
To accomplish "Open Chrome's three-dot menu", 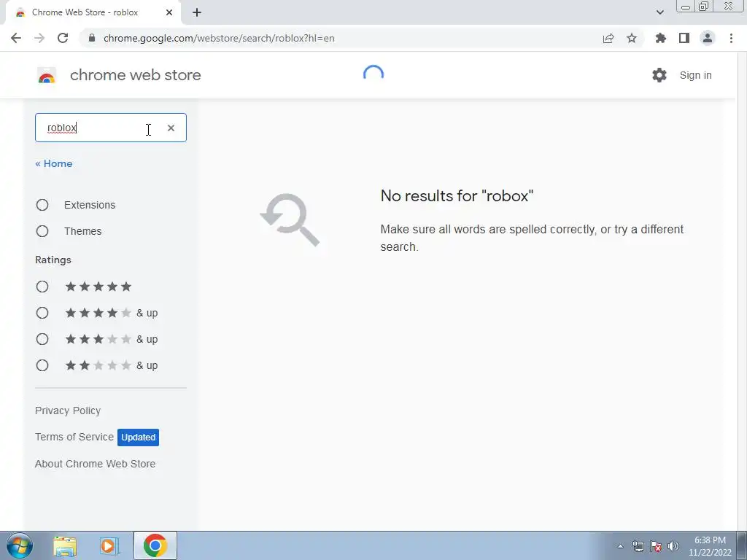I will coord(731,38).
